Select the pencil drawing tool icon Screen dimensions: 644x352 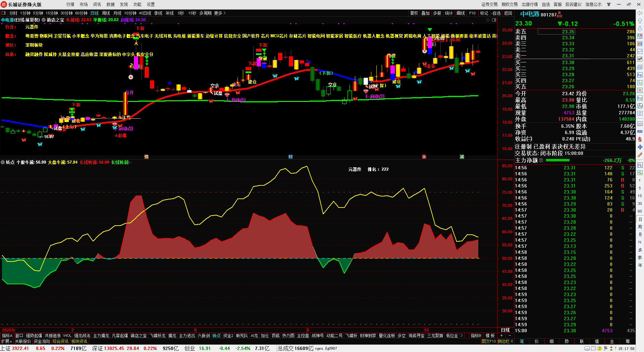tap(640, 155)
